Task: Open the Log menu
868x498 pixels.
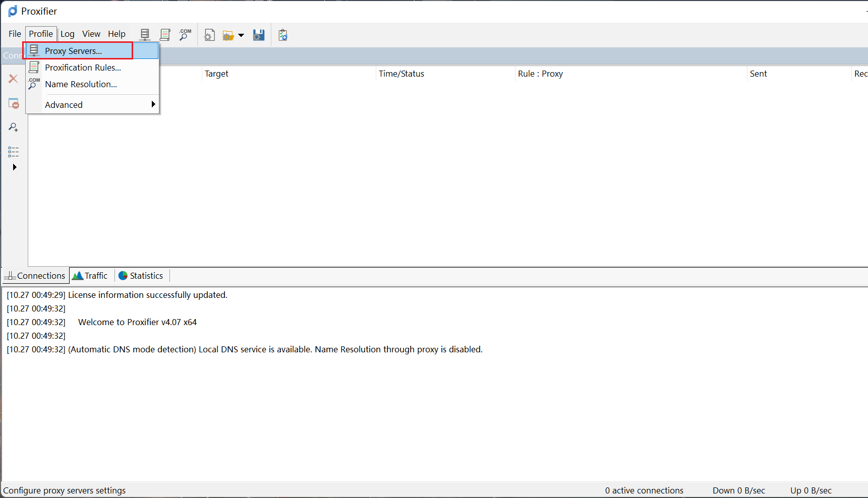Action: (68, 34)
